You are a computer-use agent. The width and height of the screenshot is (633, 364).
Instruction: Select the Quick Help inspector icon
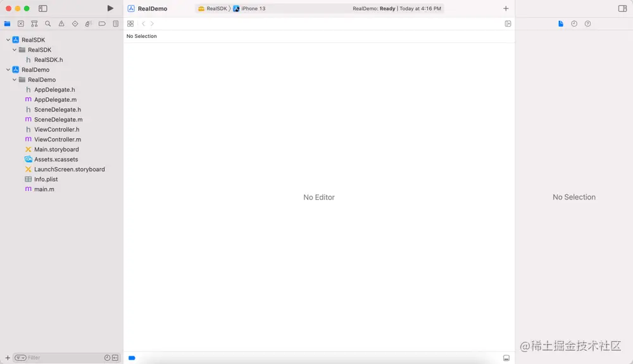588,24
